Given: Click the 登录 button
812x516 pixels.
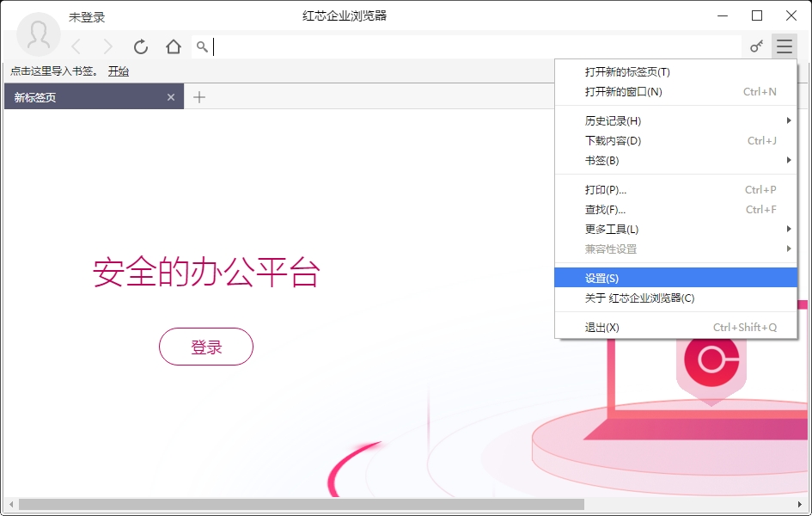Looking at the screenshot, I should (x=206, y=347).
